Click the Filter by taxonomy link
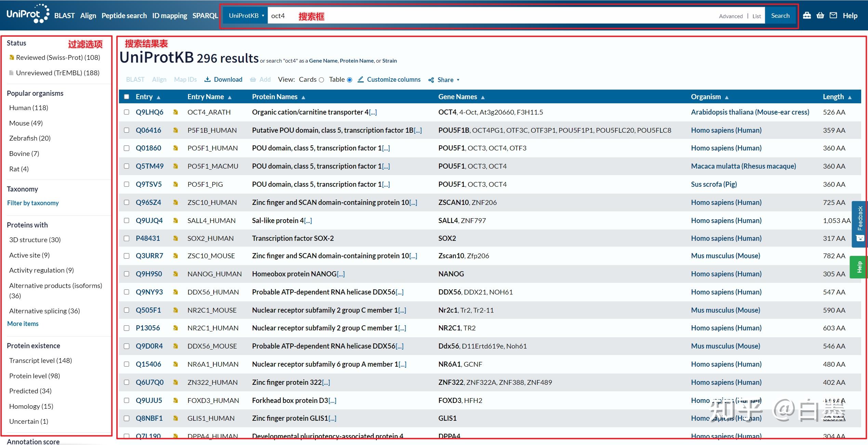868x445 pixels. (x=33, y=203)
